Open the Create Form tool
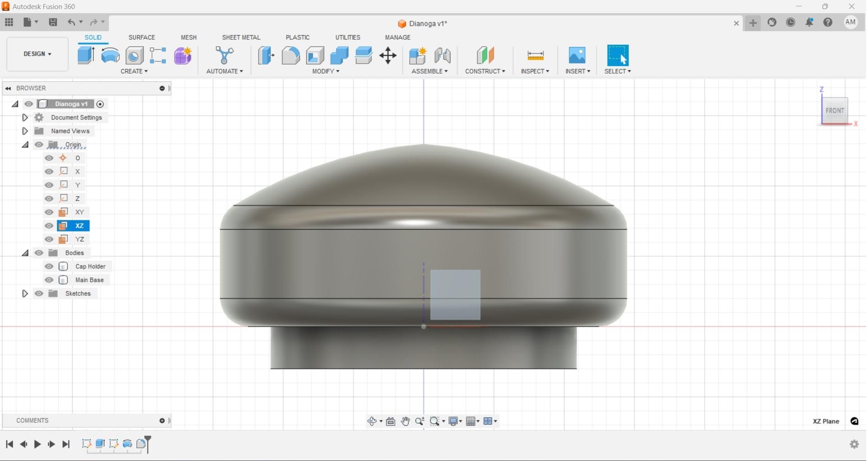The width and height of the screenshot is (868, 461). click(183, 56)
